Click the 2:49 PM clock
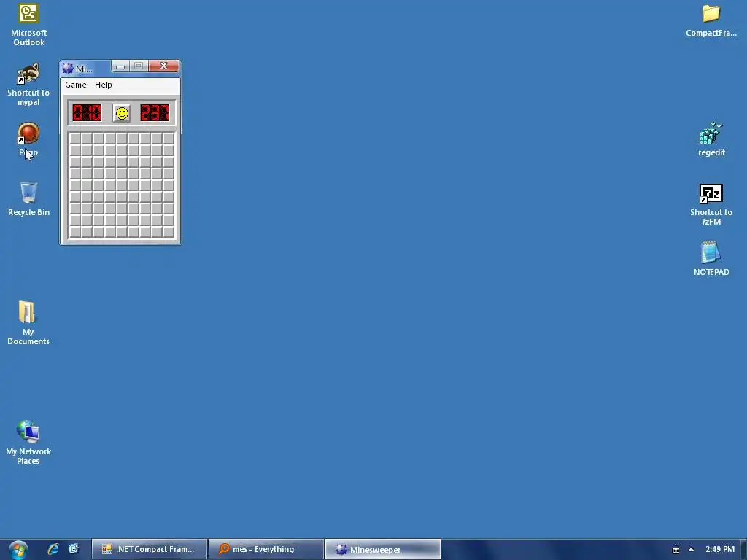This screenshot has height=560, width=747. coord(720,549)
